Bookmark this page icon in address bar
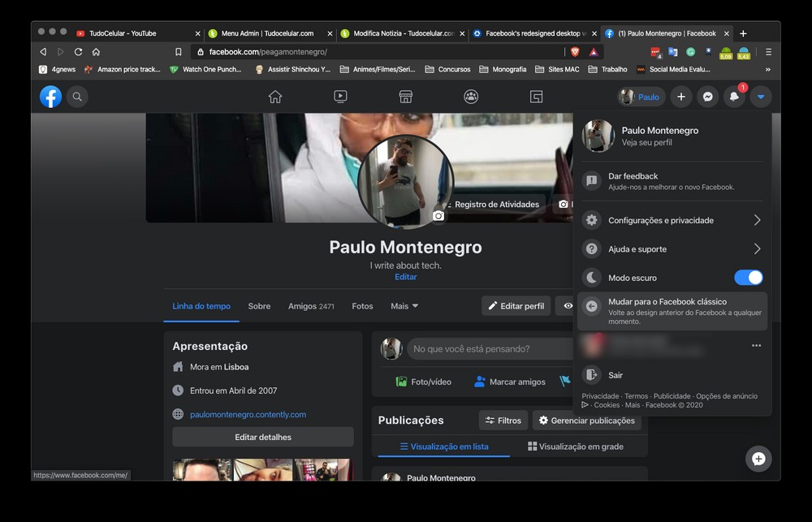The image size is (812, 522). [178, 52]
